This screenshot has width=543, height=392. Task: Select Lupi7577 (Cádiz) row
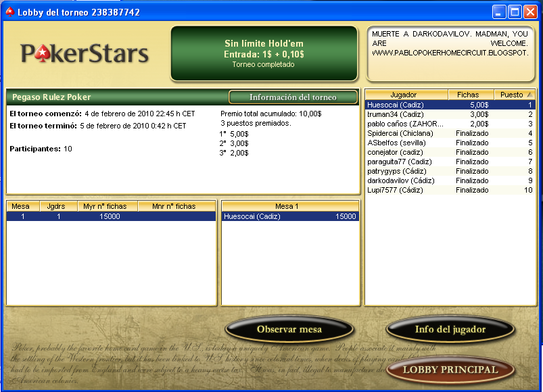406,190
